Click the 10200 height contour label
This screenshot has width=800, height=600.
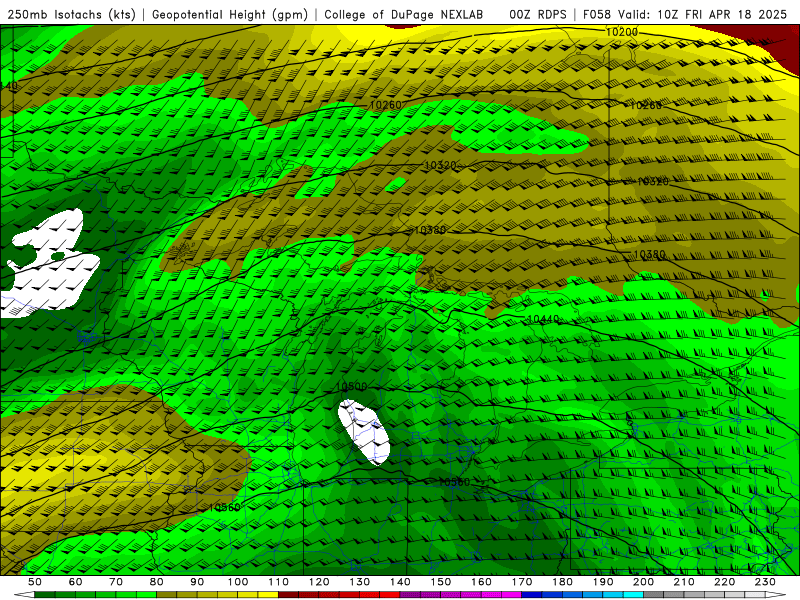[621, 32]
